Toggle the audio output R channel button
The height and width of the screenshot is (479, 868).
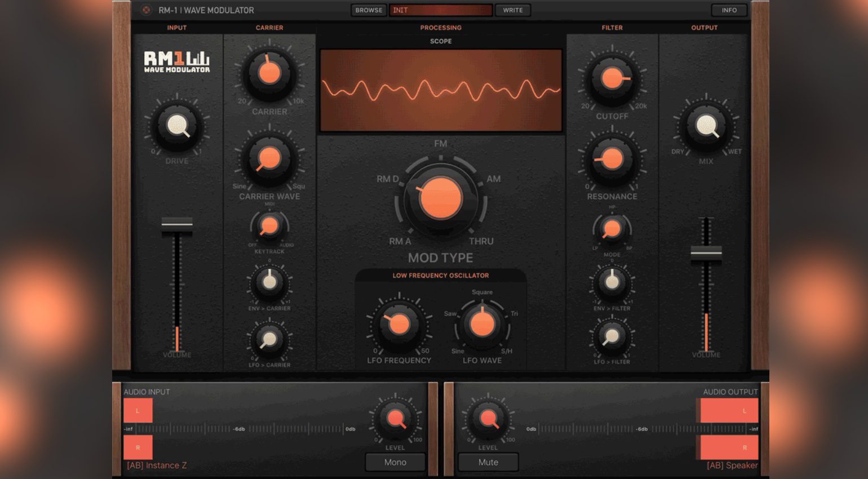728,447
